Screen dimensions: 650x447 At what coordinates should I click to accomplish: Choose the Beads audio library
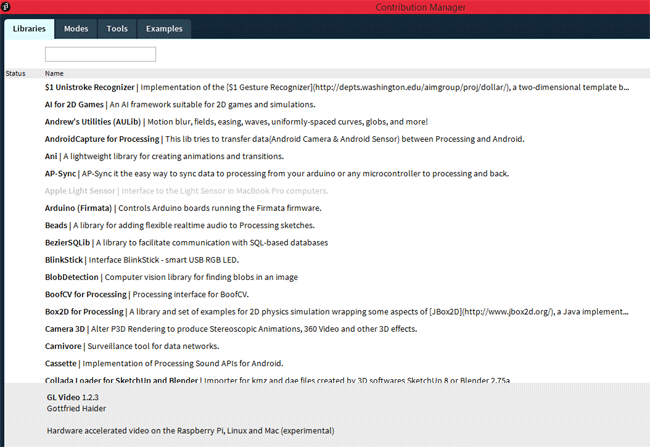click(x=56, y=225)
